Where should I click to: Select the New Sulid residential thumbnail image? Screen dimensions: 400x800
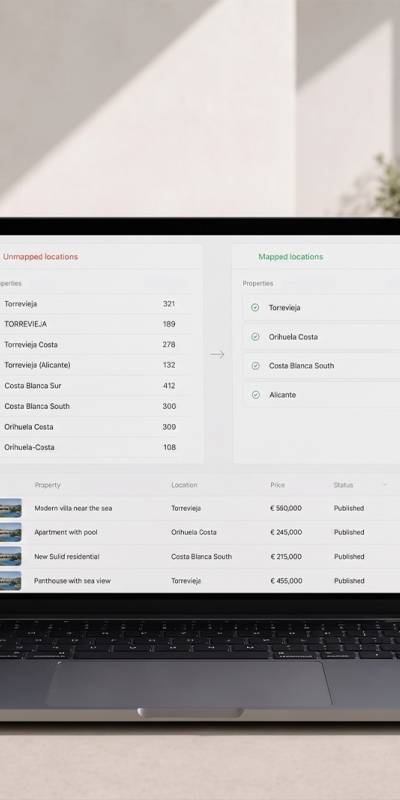pos(10,556)
